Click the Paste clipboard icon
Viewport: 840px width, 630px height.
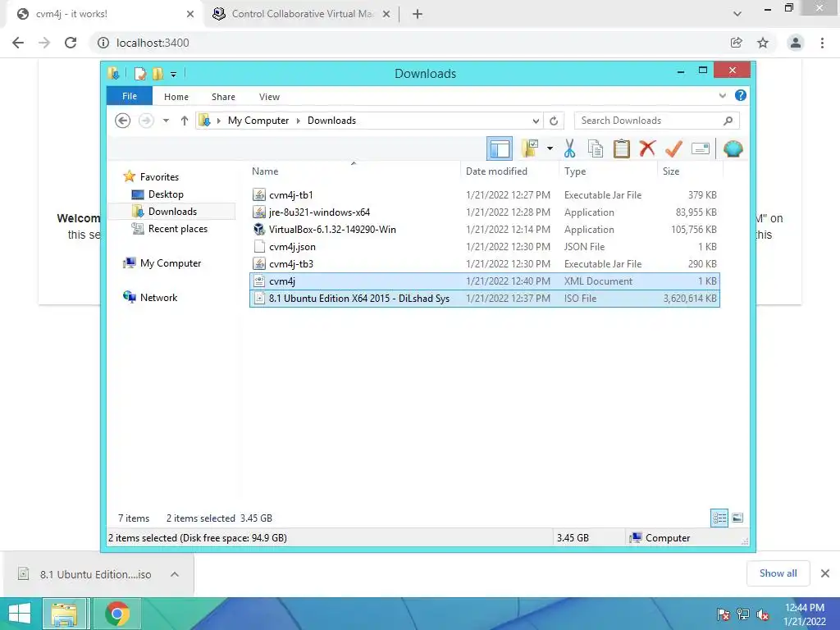pyautogui.click(x=622, y=148)
